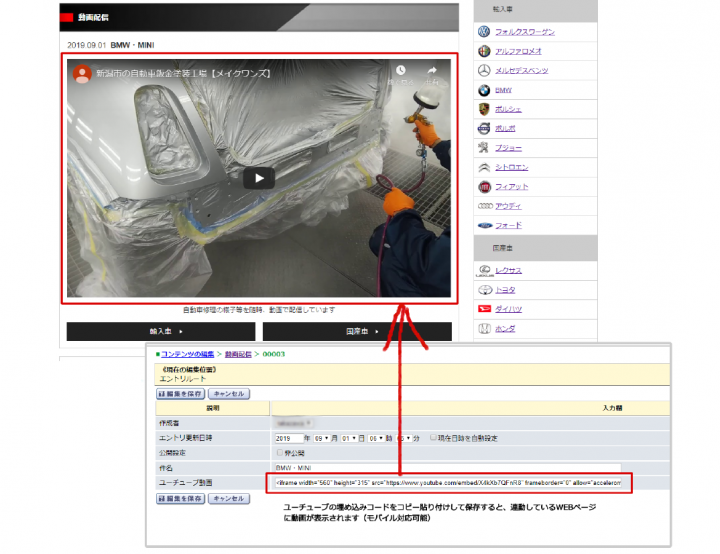This screenshot has width=720, height=554.
Task: Click the Audi rings logo
Action: tap(485, 206)
